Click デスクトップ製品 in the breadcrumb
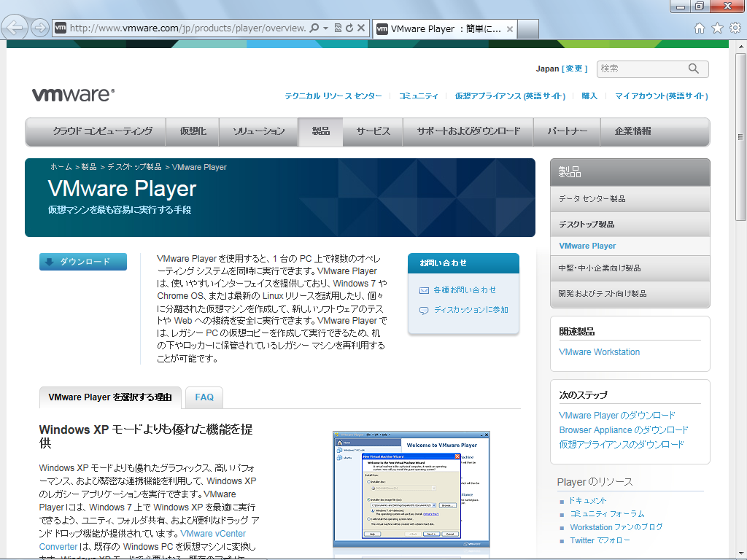Viewport: 747px width, 560px height. 134,167
